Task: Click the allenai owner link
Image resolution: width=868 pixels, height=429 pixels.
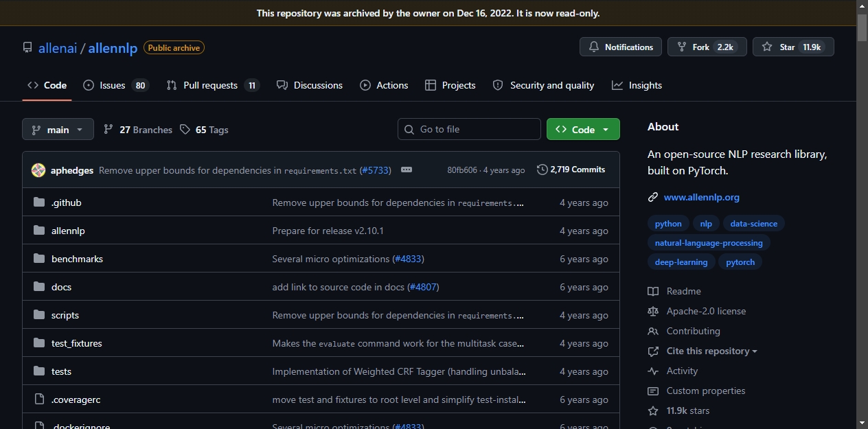Action: point(58,49)
